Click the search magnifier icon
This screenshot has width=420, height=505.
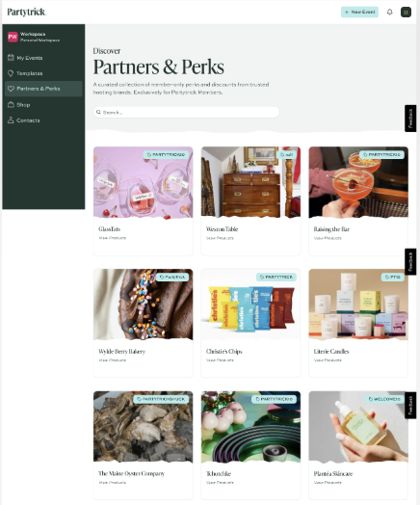coord(98,113)
